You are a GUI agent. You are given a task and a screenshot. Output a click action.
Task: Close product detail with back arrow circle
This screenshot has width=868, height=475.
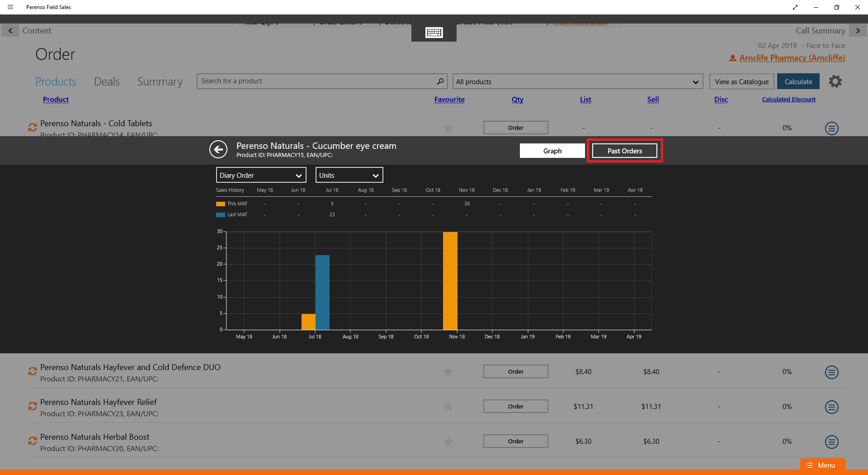pos(218,149)
